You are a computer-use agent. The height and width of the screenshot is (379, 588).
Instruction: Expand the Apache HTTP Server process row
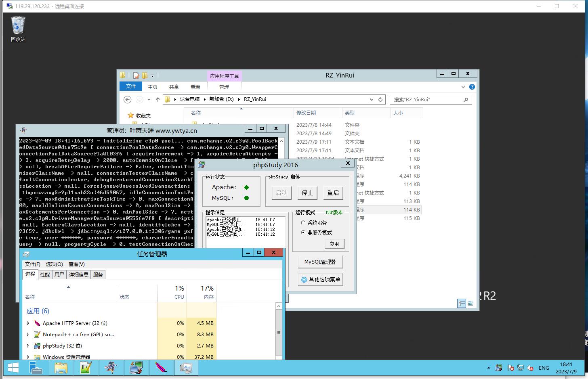tap(28, 323)
